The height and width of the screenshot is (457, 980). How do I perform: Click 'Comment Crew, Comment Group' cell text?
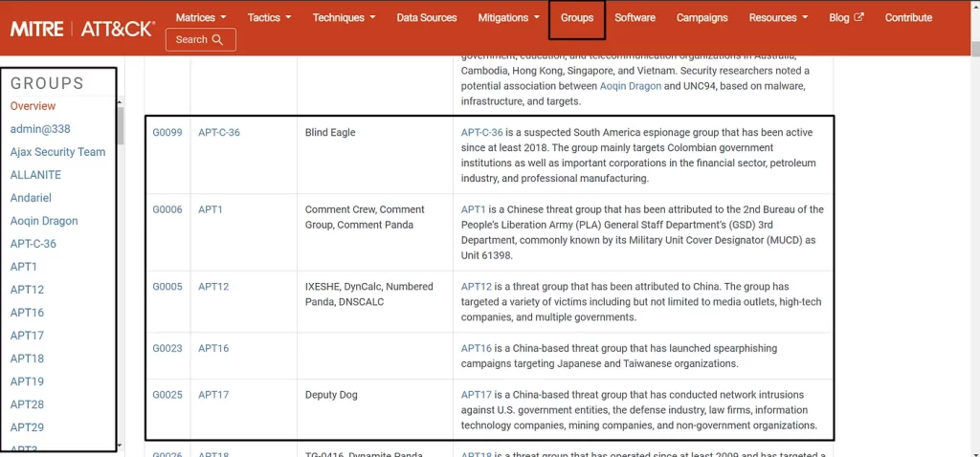click(365, 217)
